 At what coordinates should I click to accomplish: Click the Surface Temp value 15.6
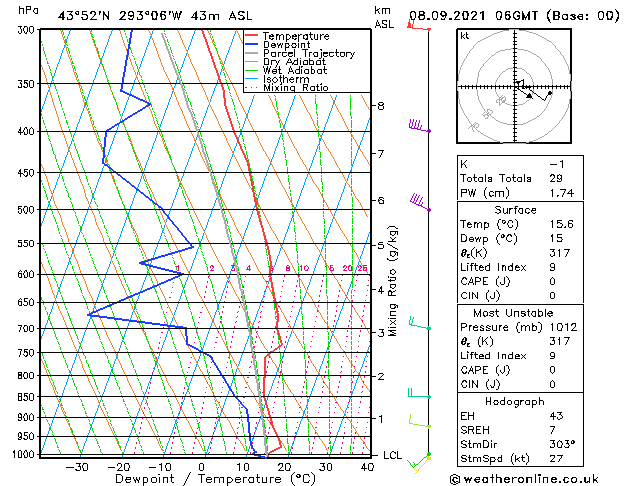pos(562,224)
